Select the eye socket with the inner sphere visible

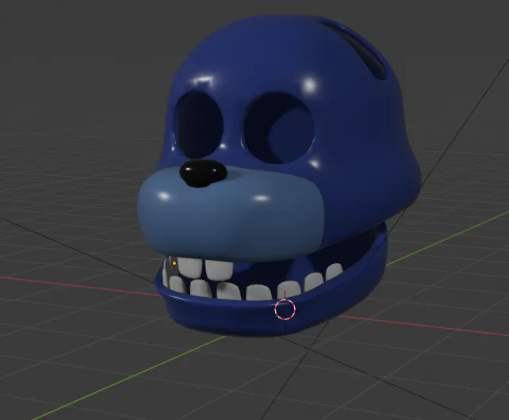pos(279,128)
